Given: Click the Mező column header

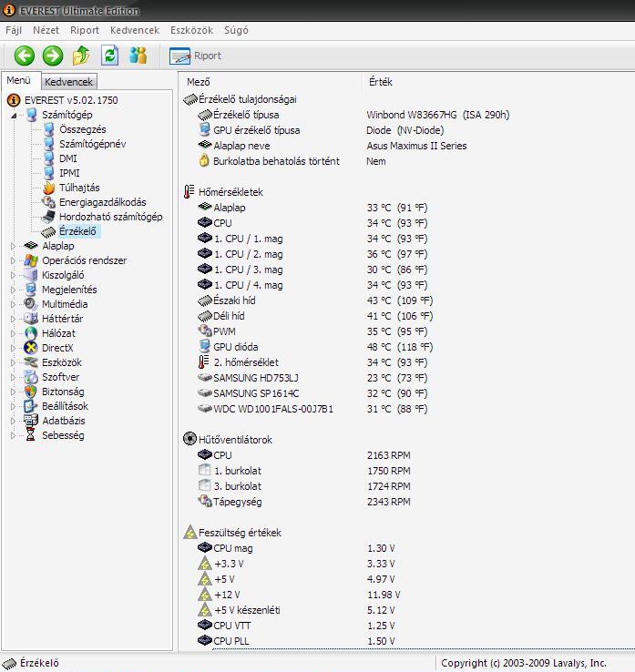Looking at the screenshot, I should [199, 82].
